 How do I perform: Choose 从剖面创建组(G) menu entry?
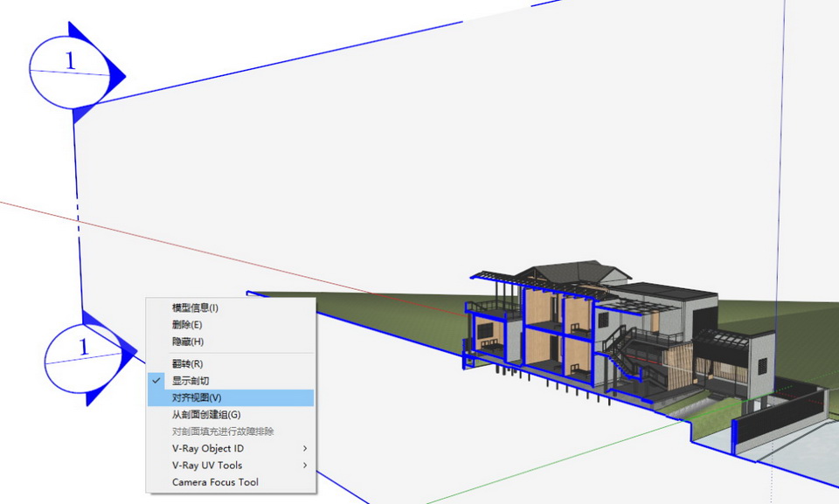pyautogui.click(x=205, y=414)
